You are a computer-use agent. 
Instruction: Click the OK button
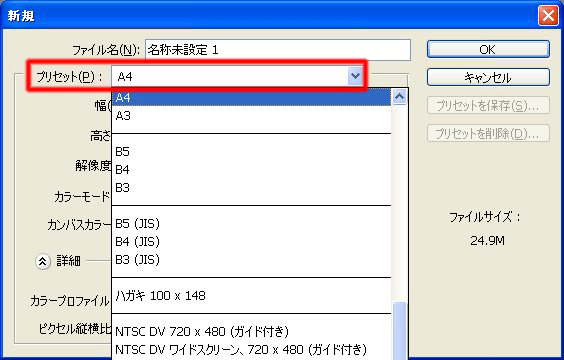[488, 49]
